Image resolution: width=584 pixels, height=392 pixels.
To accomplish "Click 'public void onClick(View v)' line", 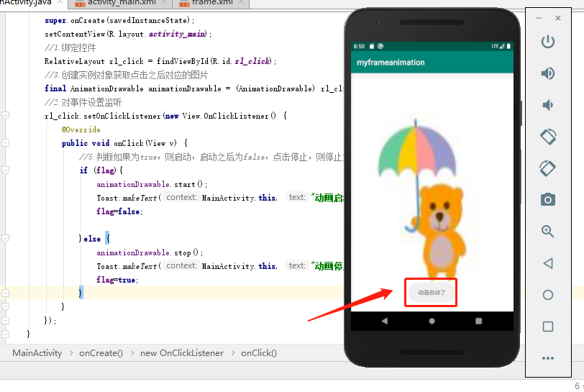I will coord(124,143).
